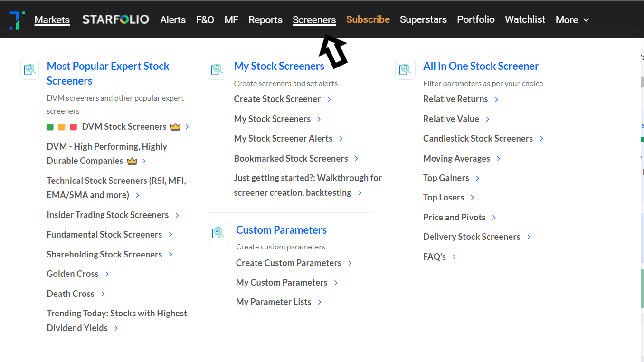The image size is (644, 362).
Task: Click the orange DVM square
Action: point(62,127)
